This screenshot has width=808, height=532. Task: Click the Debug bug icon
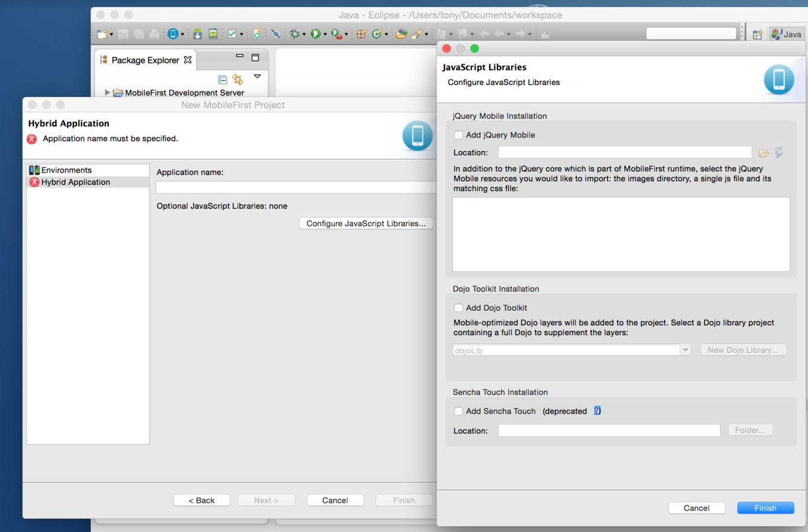point(295,34)
